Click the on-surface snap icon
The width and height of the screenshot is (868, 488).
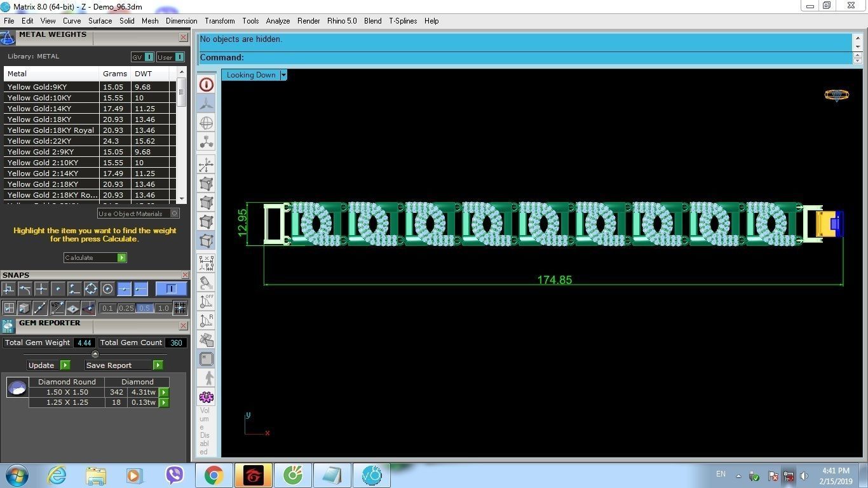pyautogui.click(x=73, y=308)
